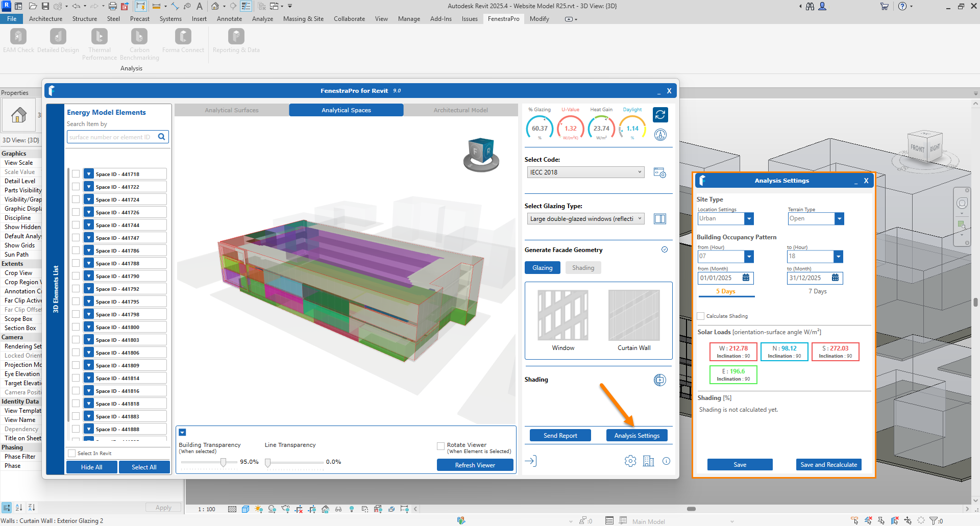The width and height of the screenshot is (980, 526).
Task: Expand the Location Settings Urban dropdown
Action: pyautogui.click(x=749, y=219)
